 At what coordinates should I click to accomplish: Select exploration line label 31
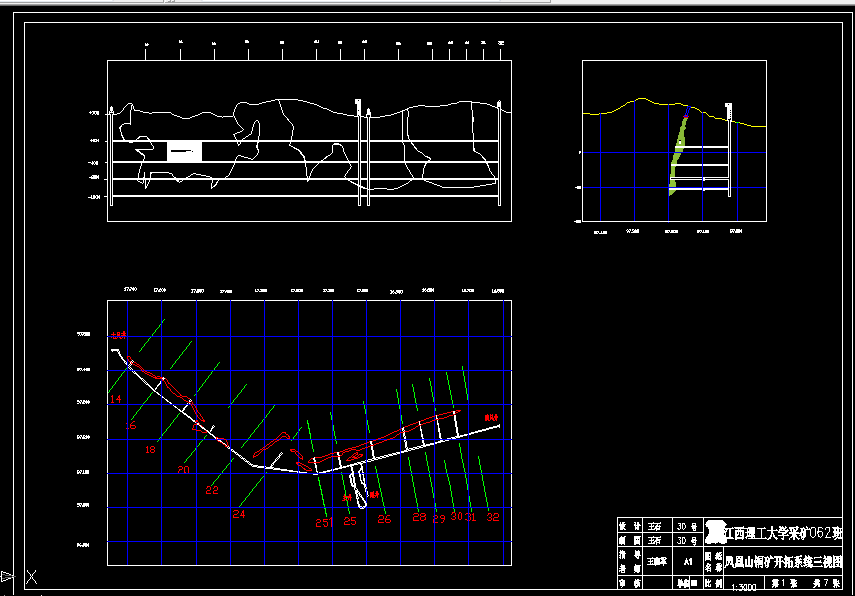(471, 517)
